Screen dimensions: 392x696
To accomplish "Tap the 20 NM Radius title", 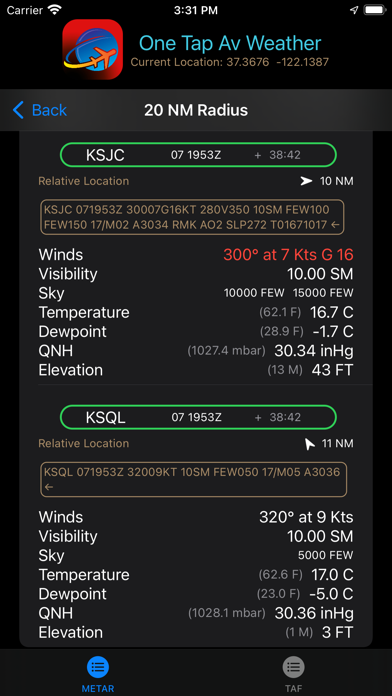I will click(196, 110).
